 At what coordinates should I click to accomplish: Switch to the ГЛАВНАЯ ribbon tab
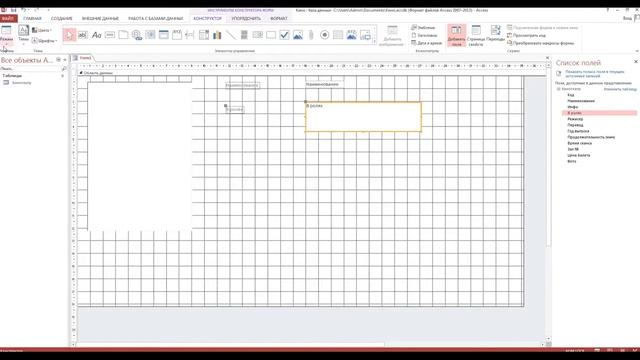pos(32,18)
